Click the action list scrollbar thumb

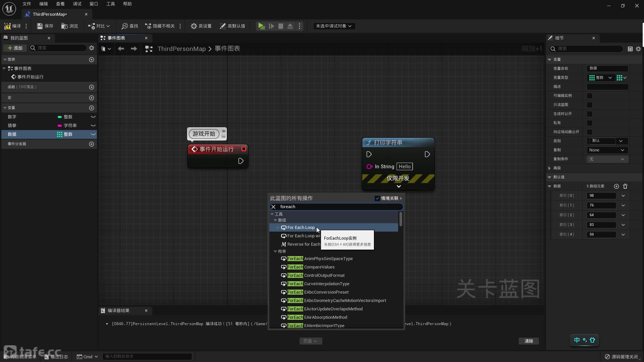[400, 219]
